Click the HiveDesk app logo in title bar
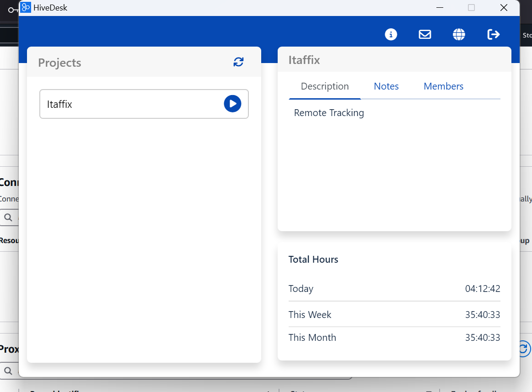 point(26,7)
